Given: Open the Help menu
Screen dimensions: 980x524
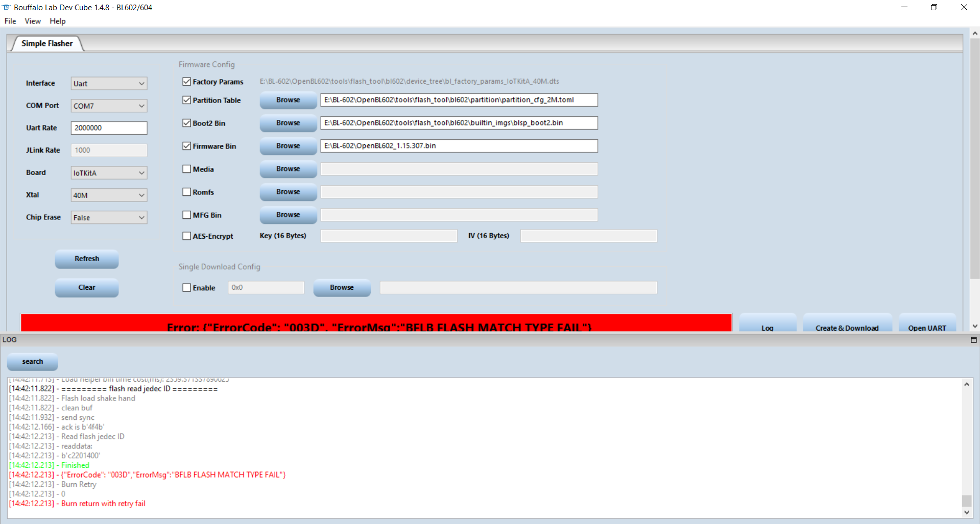Looking at the screenshot, I should click(x=58, y=21).
